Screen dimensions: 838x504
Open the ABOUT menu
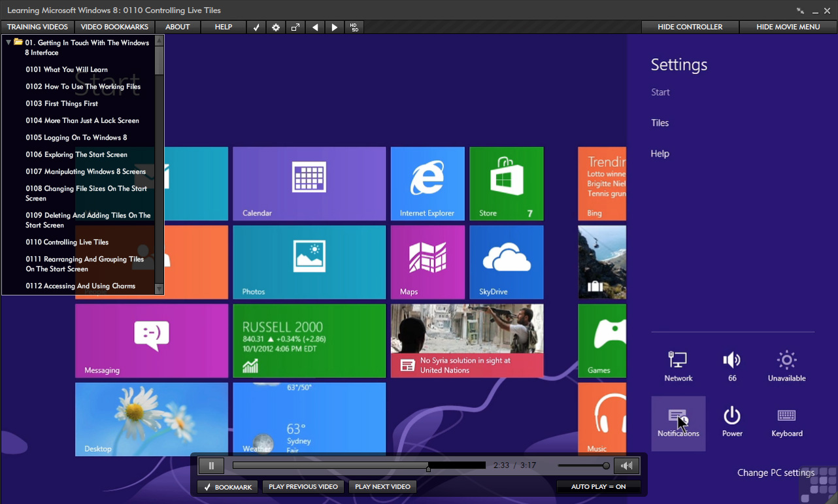pyautogui.click(x=178, y=27)
